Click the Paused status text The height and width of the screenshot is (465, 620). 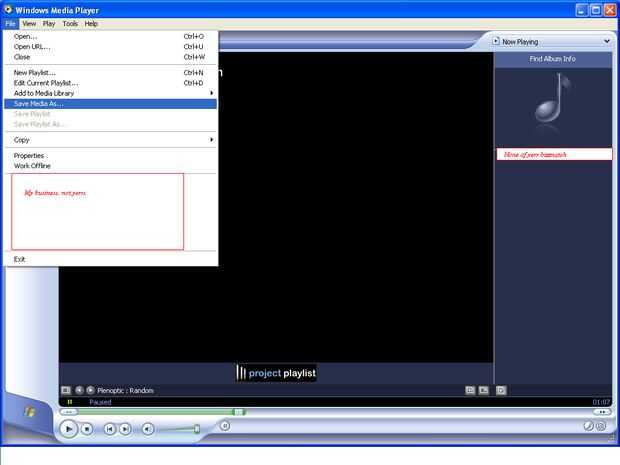pyautogui.click(x=100, y=402)
